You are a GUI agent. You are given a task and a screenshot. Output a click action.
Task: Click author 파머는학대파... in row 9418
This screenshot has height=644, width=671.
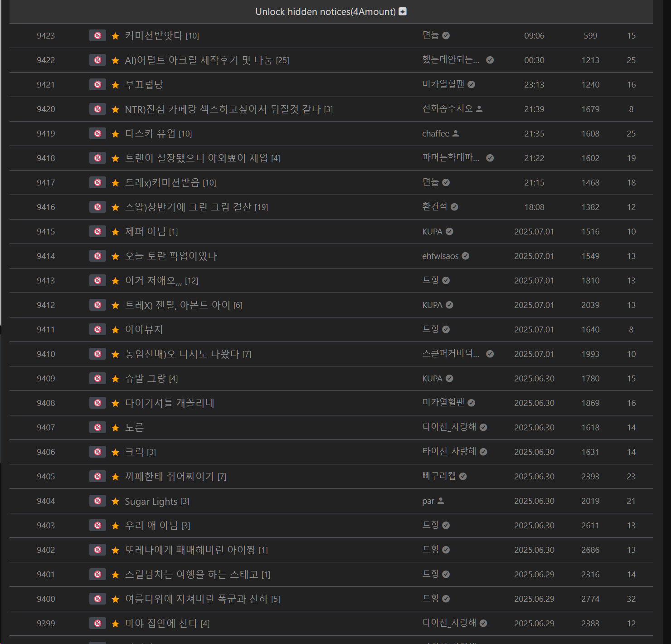(451, 158)
